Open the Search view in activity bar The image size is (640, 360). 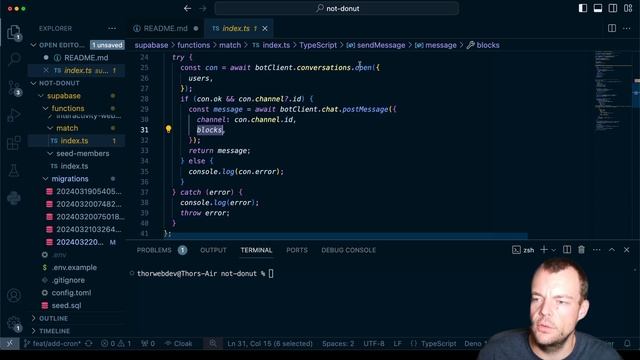[x=14, y=60]
